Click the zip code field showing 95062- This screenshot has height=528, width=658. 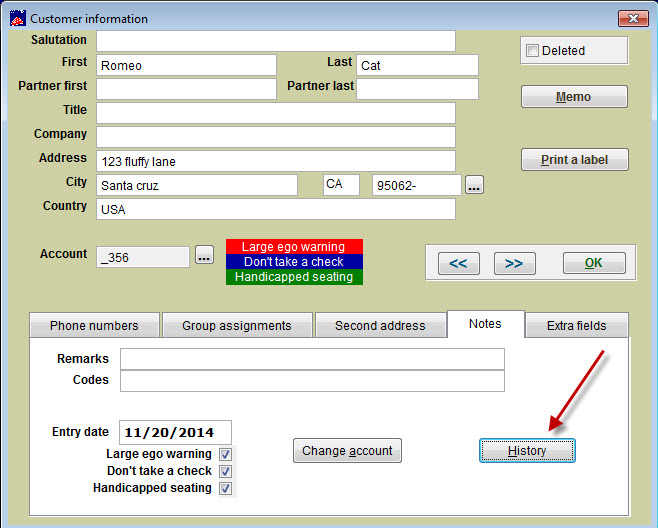[x=417, y=185]
